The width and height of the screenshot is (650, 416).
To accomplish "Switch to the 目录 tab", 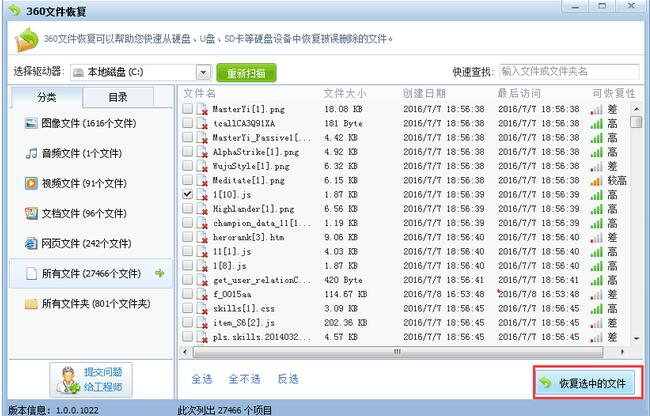I will tap(118, 97).
